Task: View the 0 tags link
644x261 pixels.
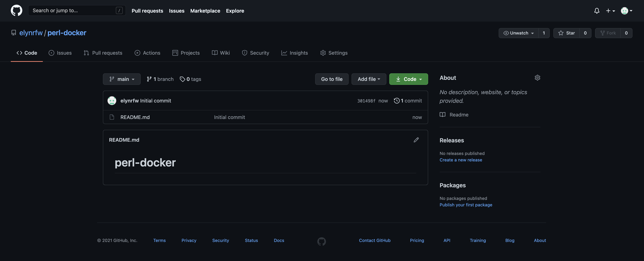Action: click(190, 79)
